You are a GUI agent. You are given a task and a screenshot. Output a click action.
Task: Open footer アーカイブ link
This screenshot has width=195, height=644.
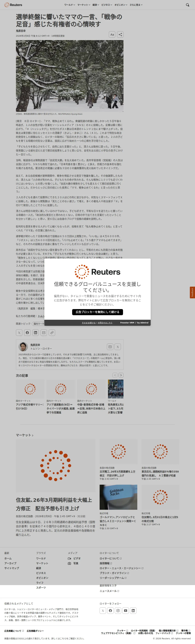click(10, 563)
